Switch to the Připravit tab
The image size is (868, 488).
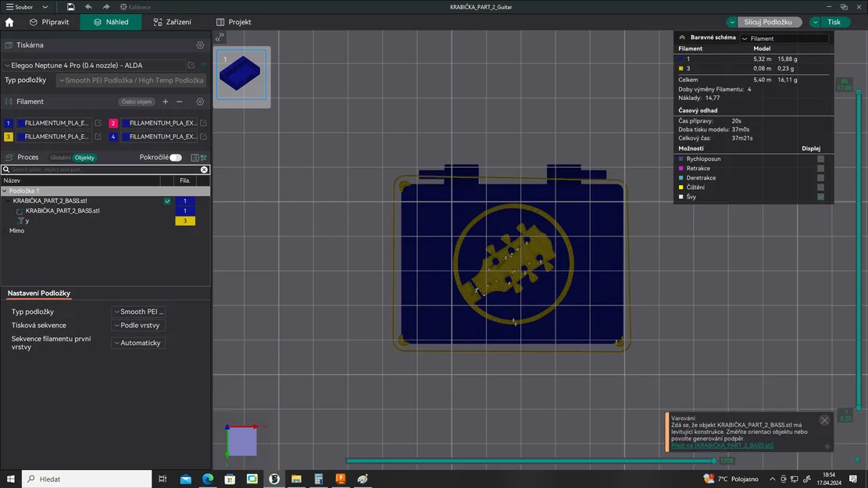[49, 22]
